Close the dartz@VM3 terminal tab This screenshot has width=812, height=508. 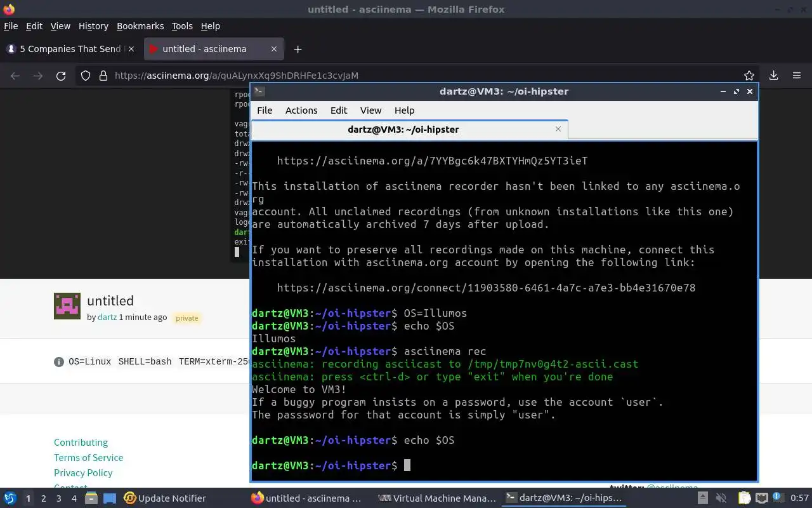point(558,129)
